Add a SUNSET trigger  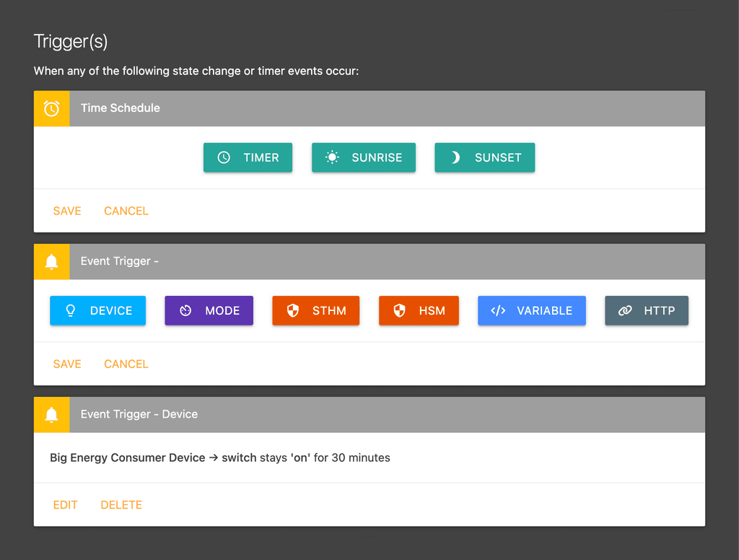(x=484, y=157)
